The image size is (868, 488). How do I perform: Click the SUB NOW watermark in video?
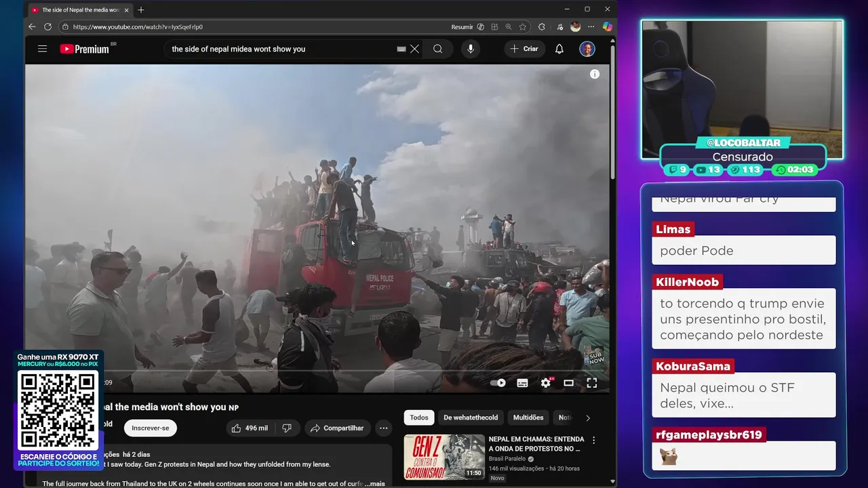[x=596, y=358]
